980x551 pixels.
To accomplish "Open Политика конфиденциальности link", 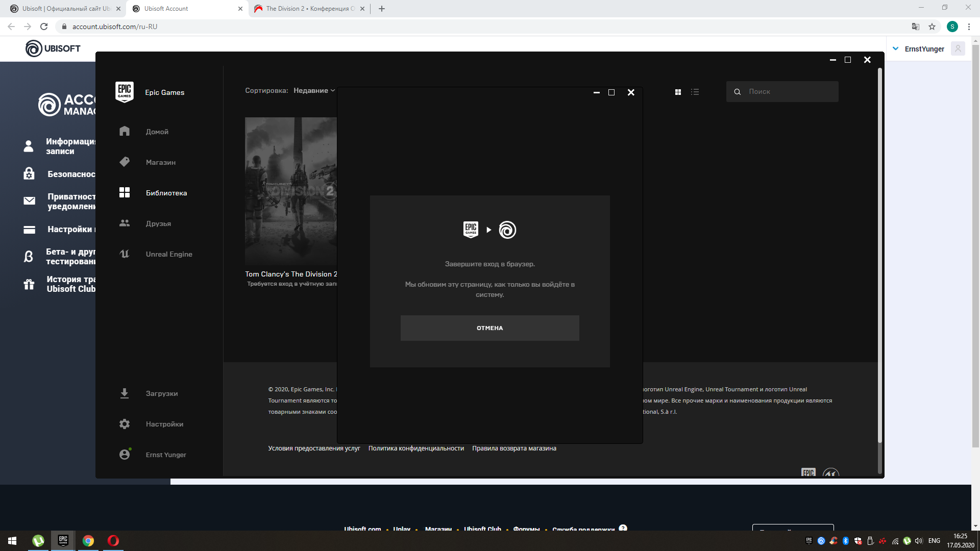I will (416, 448).
